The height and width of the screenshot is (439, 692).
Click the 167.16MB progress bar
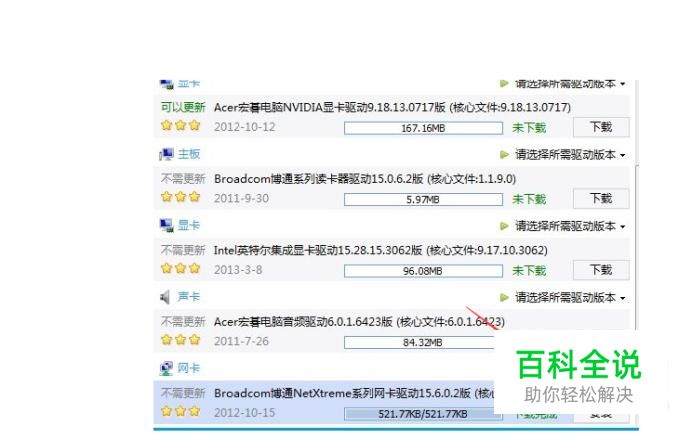(x=423, y=128)
